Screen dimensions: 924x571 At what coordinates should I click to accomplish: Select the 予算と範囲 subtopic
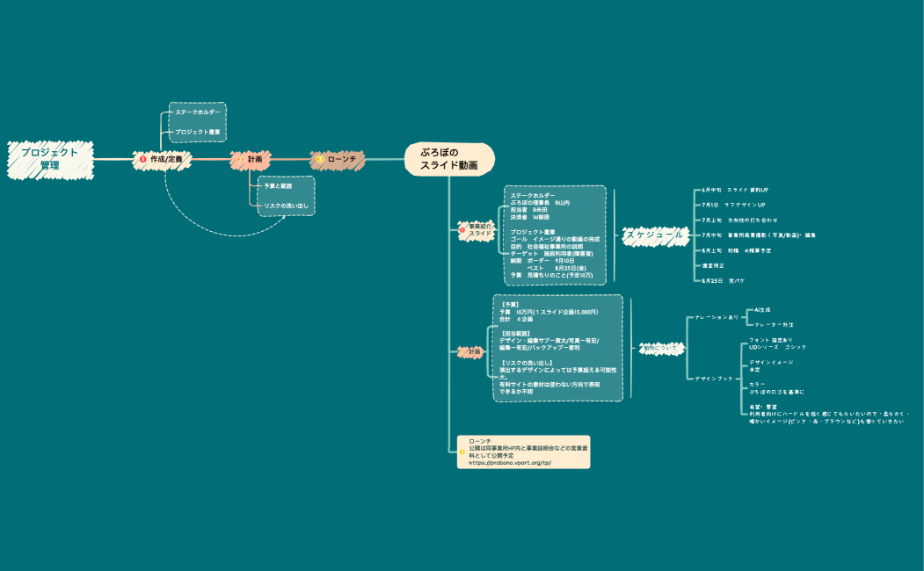(278, 186)
